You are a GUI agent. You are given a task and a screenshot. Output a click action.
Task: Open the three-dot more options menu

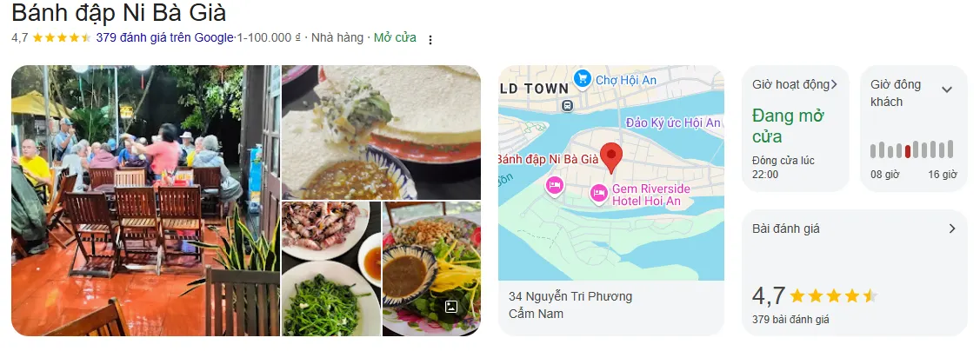point(430,39)
